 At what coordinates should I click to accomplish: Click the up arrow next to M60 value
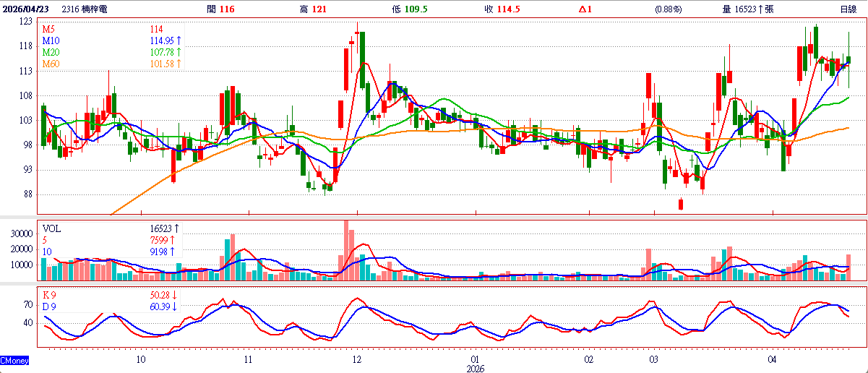177,64
